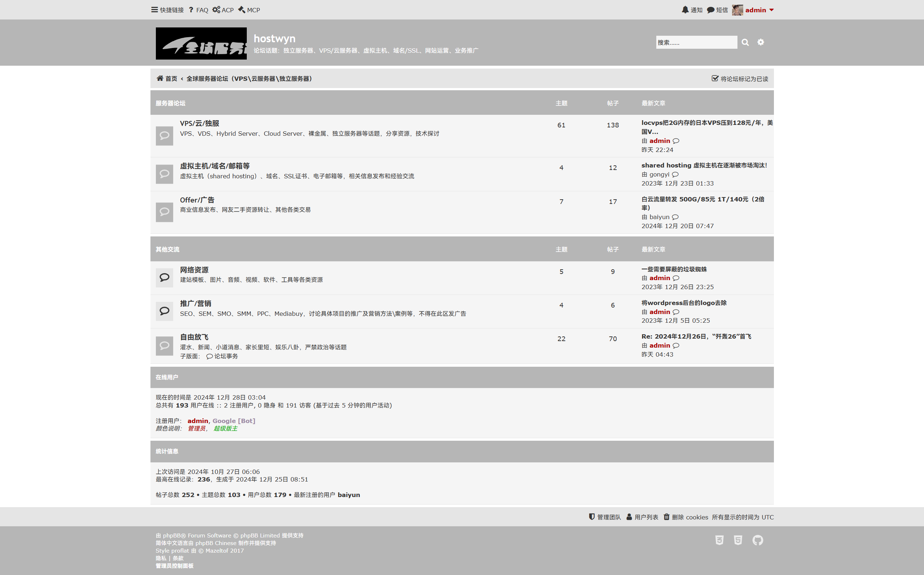Click the search magnifier icon
Image resolution: width=924 pixels, height=575 pixels.
(x=745, y=42)
